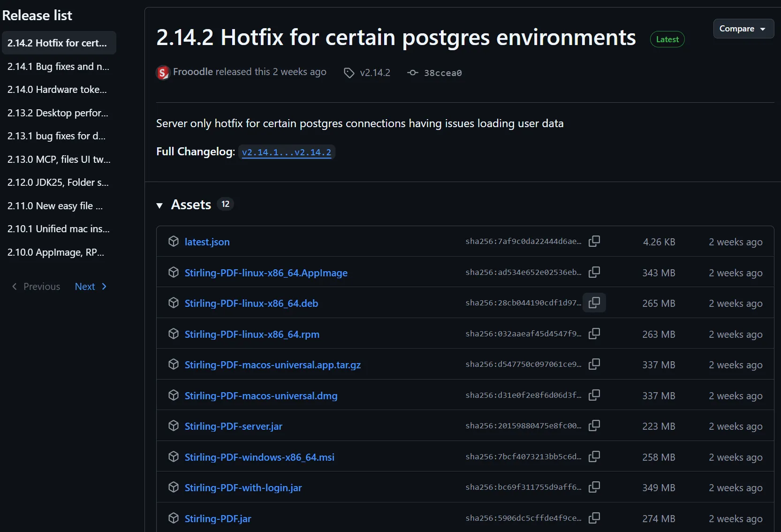Screen dimensions: 781x532
Task: Download Stirling-PDF-linux-x86_64.rpm
Action: click(x=252, y=334)
